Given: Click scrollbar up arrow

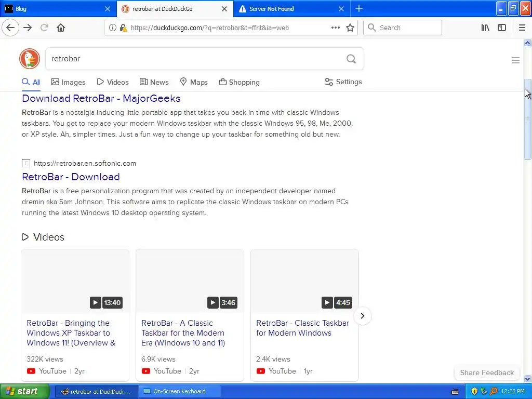Looking at the screenshot, I should [x=527, y=43].
